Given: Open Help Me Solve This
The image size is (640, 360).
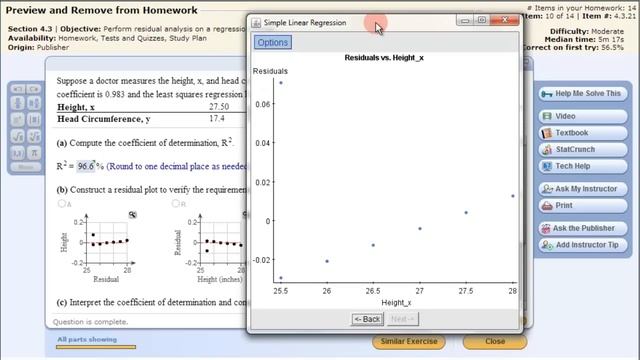Looking at the screenshot, I should click(x=583, y=93).
